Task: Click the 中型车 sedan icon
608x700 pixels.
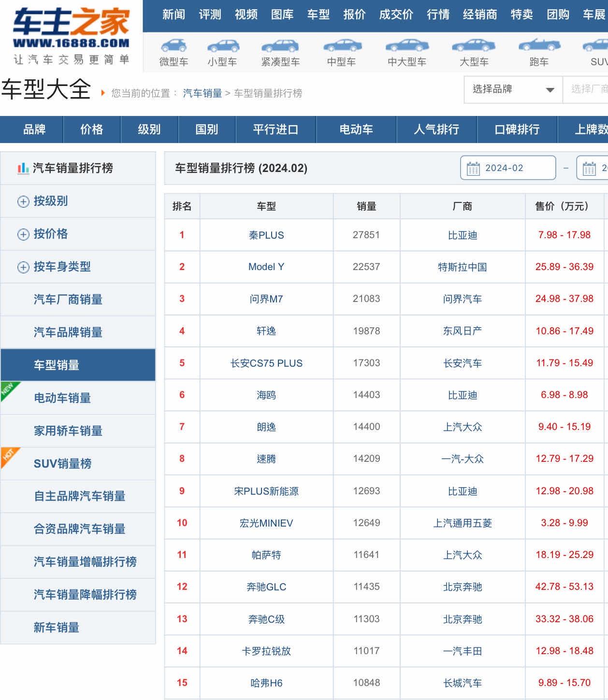Action: point(342,46)
